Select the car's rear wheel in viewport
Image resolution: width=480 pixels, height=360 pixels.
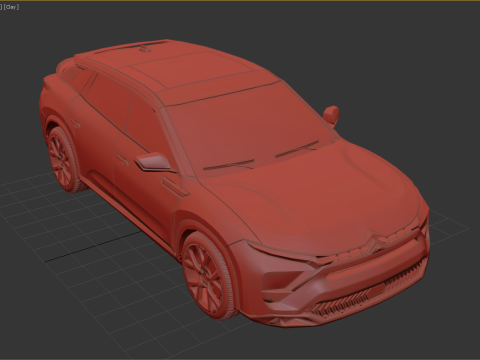click(63, 159)
